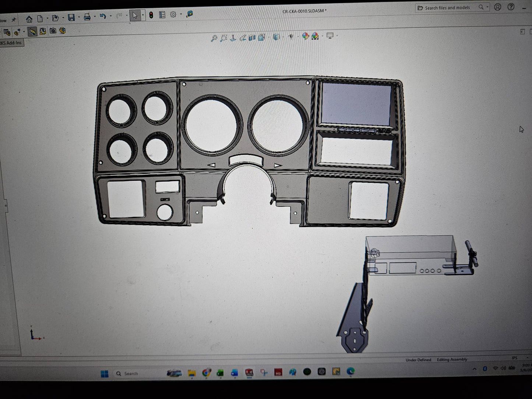Open File Explorer from the taskbar
Viewport: 532px width, 399px height.
pos(191,373)
